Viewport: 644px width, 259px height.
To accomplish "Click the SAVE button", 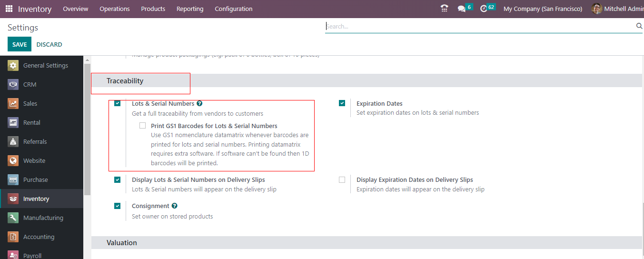I will click(20, 44).
